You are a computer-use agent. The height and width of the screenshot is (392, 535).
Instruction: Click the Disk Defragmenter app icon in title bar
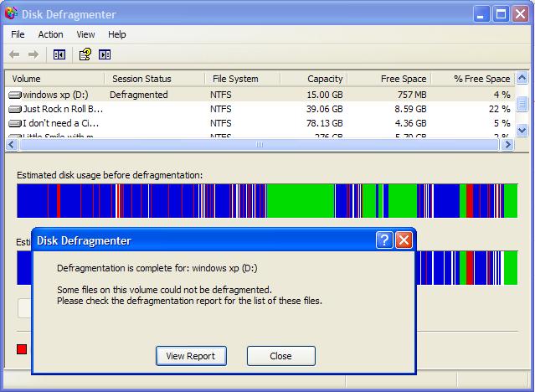11,13
